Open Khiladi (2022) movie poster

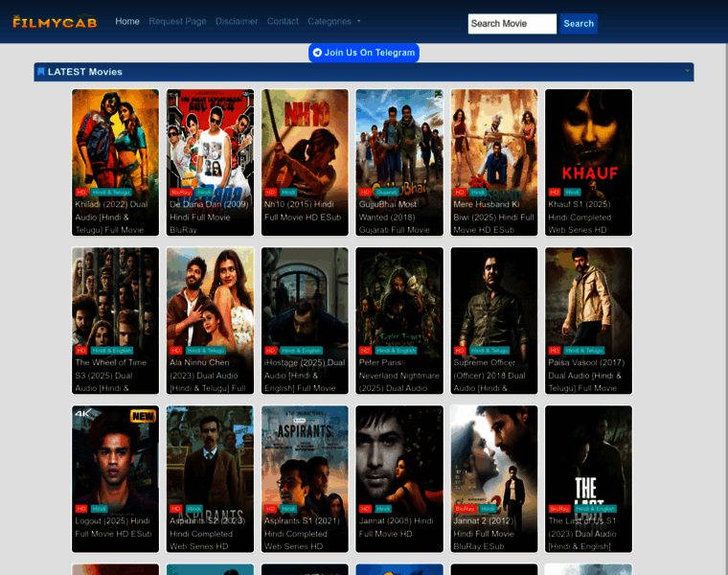click(115, 163)
